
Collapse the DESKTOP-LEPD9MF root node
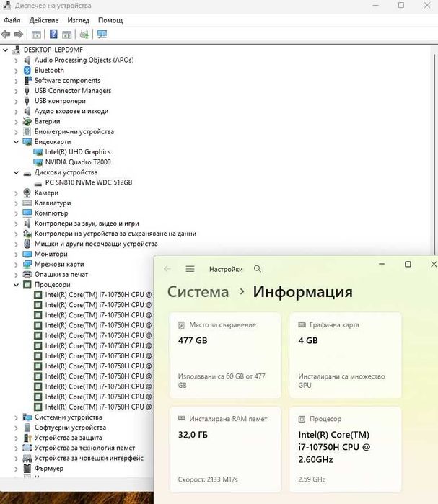(6, 50)
